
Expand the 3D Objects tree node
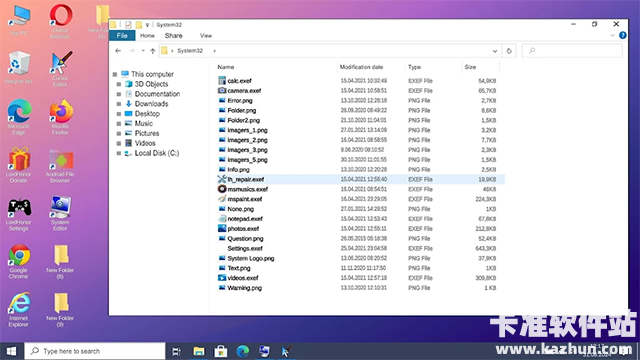[119, 84]
